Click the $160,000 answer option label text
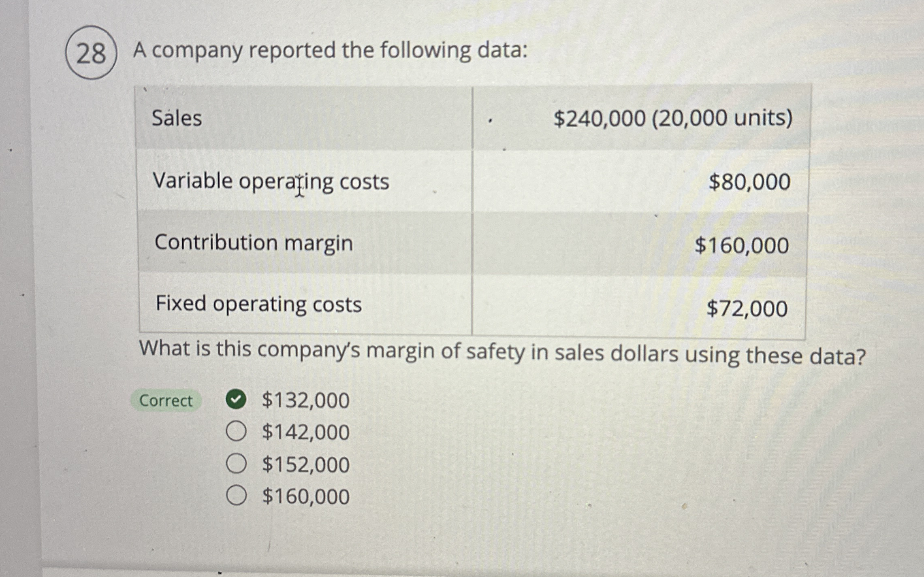This screenshot has height=577, width=924. pyautogui.click(x=306, y=496)
